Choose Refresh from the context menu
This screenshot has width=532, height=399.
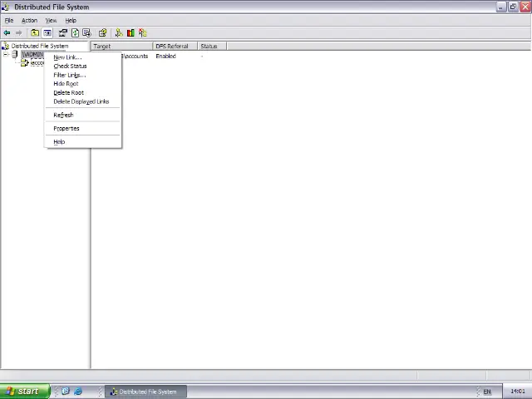[x=83, y=115]
